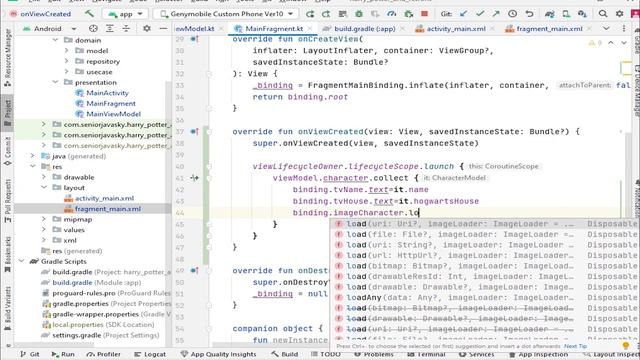Collapse the Gradle Scripts node
The width and height of the screenshot is (640, 360).
21,261
